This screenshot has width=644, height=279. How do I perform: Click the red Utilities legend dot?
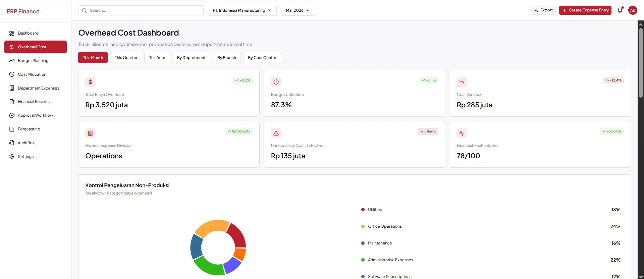(363, 210)
